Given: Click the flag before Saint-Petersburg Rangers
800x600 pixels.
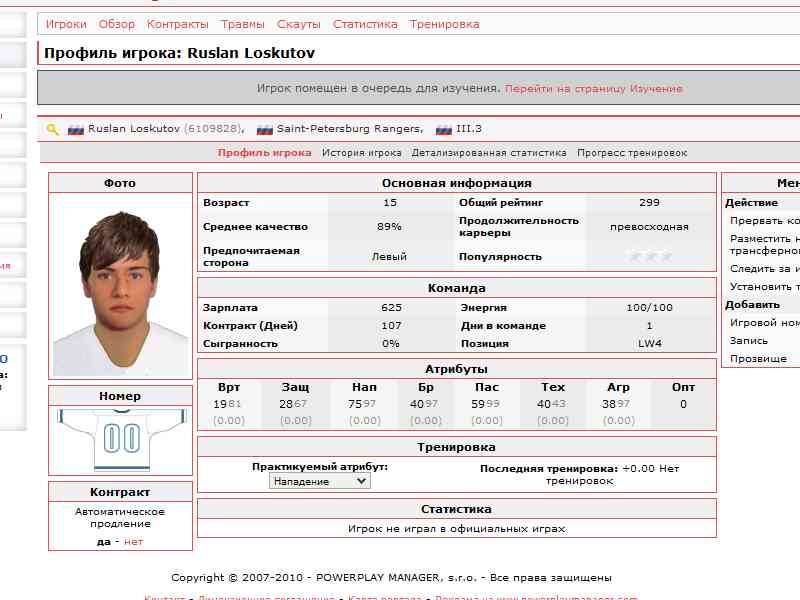Looking at the screenshot, I should point(264,130).
